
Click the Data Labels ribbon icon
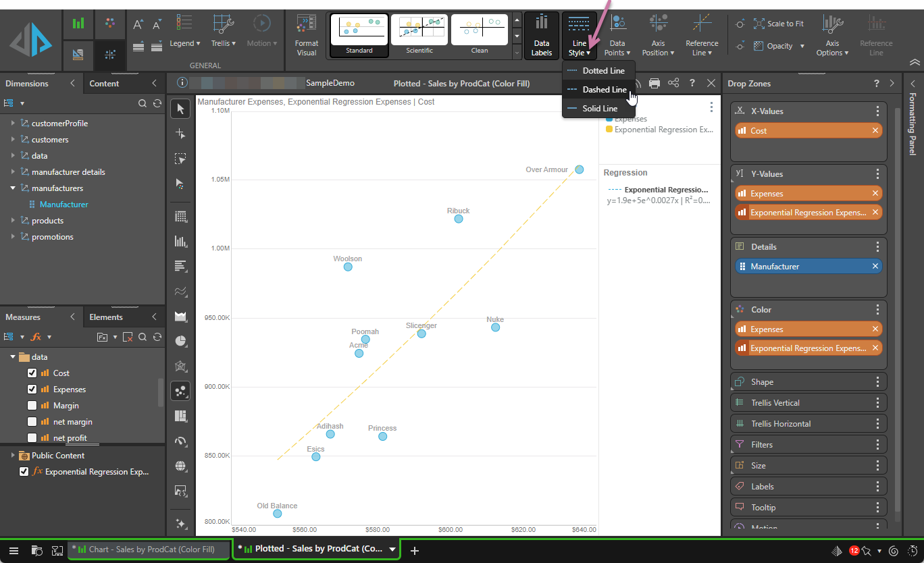pos(541,35)
